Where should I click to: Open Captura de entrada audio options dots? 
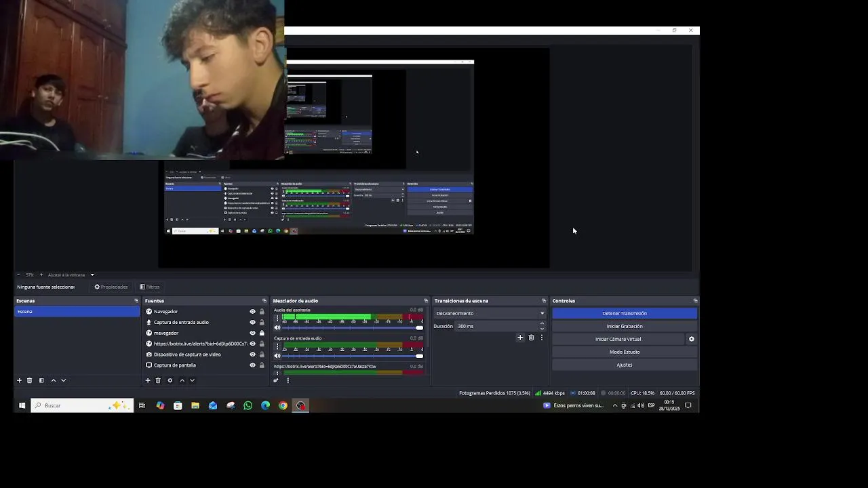(277, 346)
